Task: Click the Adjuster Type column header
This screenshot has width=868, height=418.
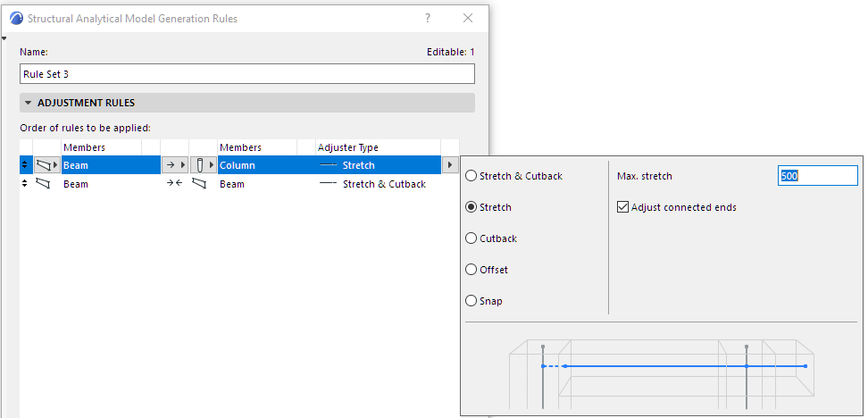Action: coord(378,147)
